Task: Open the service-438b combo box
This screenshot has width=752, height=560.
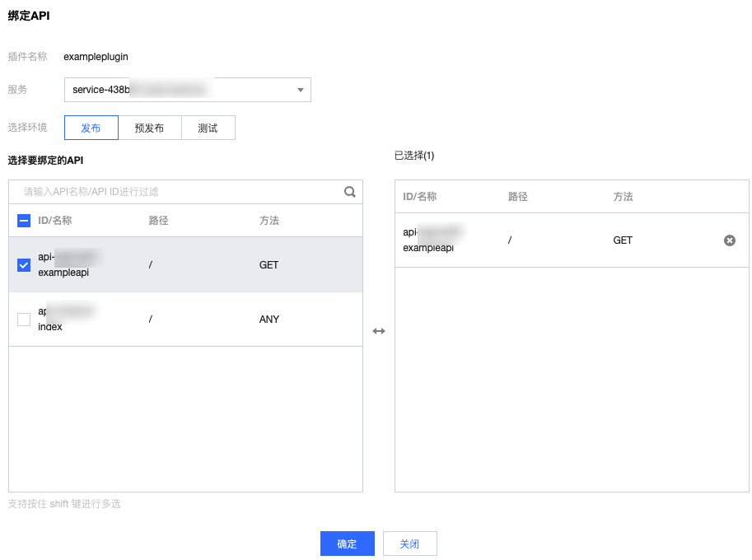Action: [x=187, y=90]
